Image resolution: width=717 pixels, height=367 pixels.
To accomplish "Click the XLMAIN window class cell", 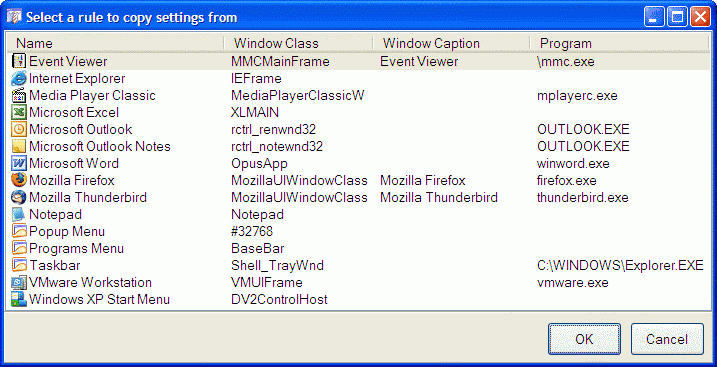I will click(255, 112).
